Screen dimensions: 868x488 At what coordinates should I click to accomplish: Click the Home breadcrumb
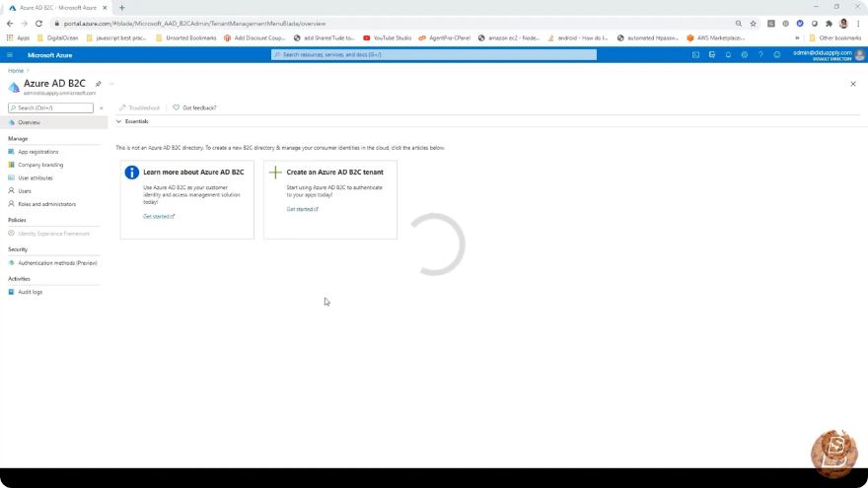16,71
